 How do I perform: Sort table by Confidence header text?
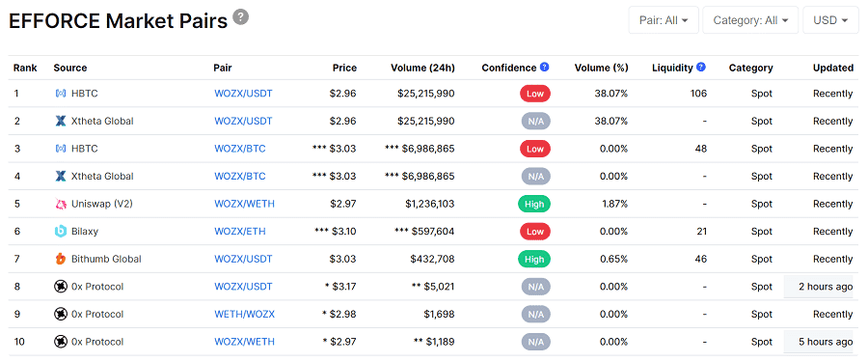[508, 68]
